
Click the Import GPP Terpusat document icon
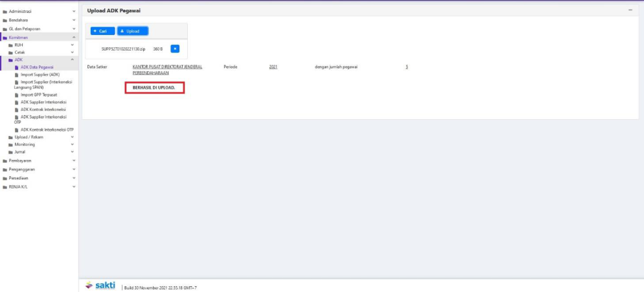(x=17, y=95)
